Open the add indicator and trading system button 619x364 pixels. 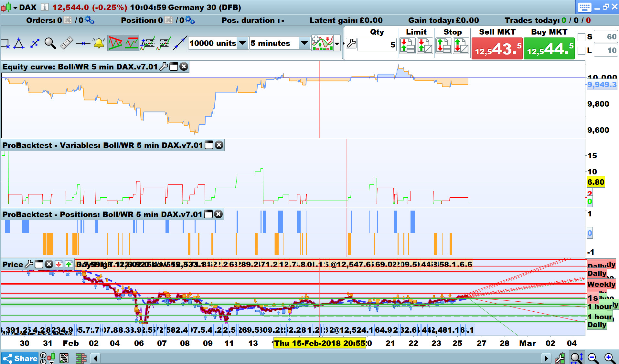tap(322, 43)
